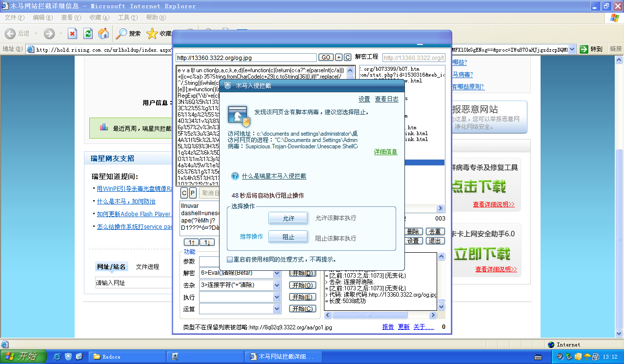Image resolution: width=624 pixels, height=364 pixels.
Task: Open 查看日志 link
Action: tap(386, 99)
